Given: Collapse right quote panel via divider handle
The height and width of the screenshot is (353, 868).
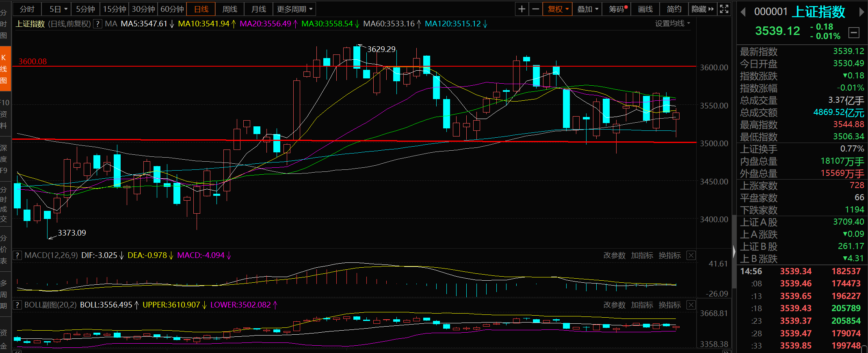Looking at the screenshot, I should [x=734, y=252].
